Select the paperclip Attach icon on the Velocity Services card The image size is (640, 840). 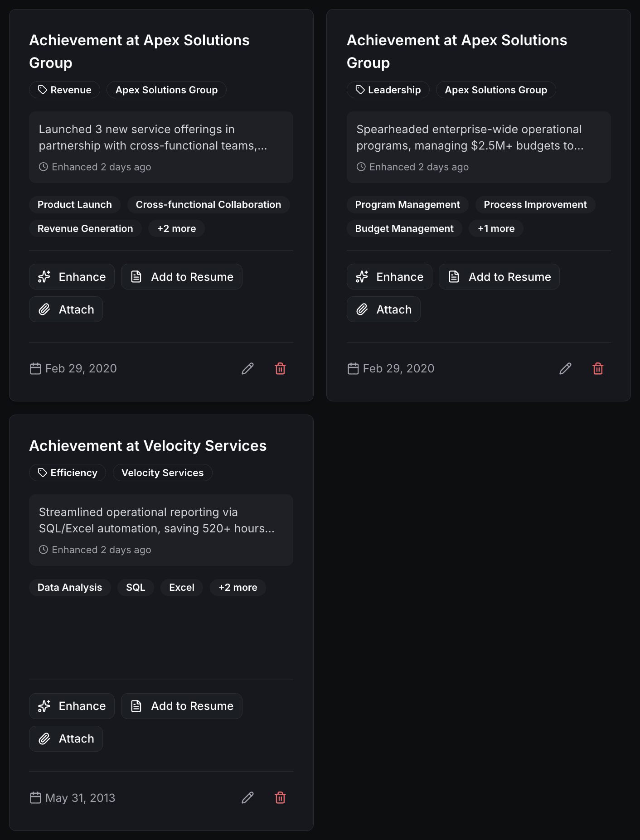point(44,739)
